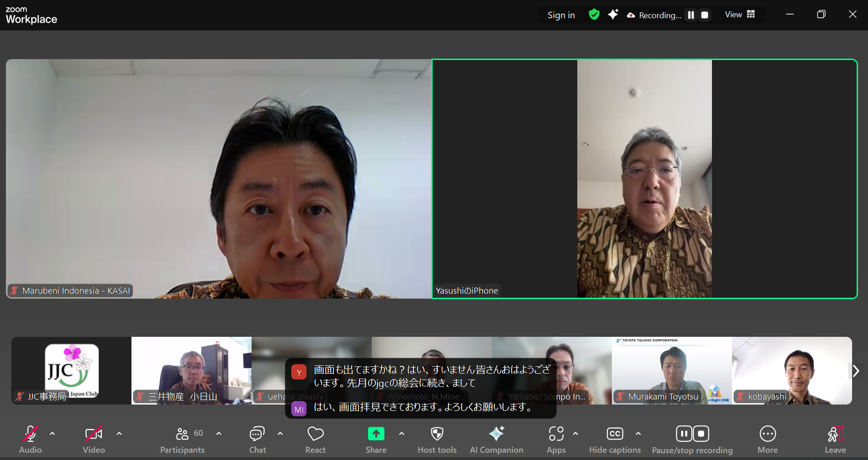This screenshot has width=868, height=460.
Task: Open the Participants panel
Action: point(182,439)
